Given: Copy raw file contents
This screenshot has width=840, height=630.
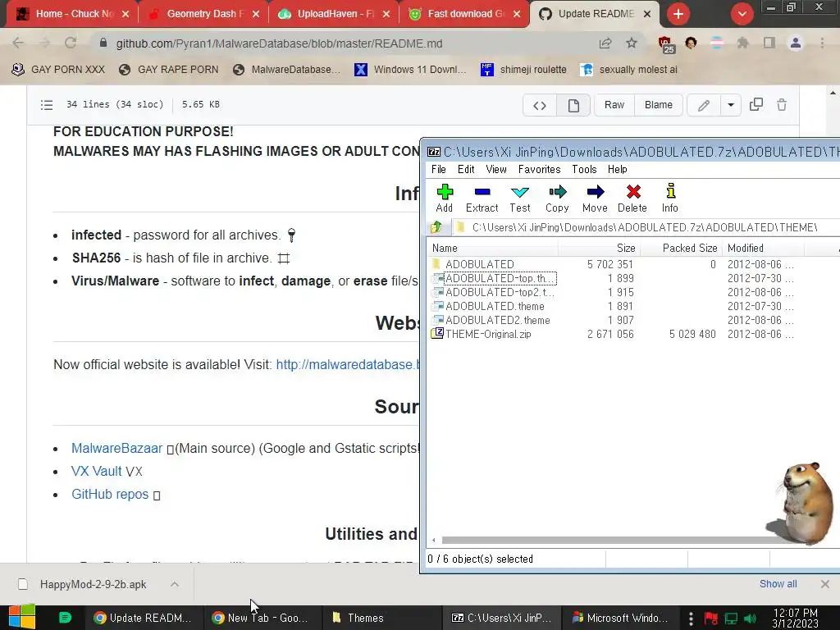Looking at the screenshot, I should [x=756, y=104].
